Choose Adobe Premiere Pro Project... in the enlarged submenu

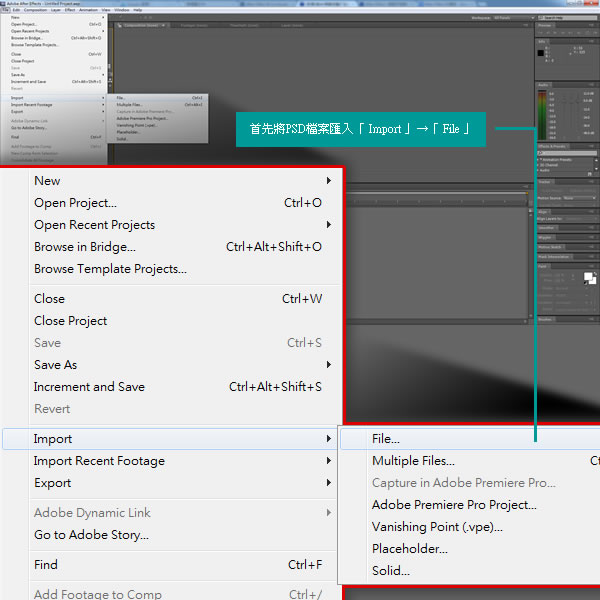pyautogui.click(x=470, y=505)
